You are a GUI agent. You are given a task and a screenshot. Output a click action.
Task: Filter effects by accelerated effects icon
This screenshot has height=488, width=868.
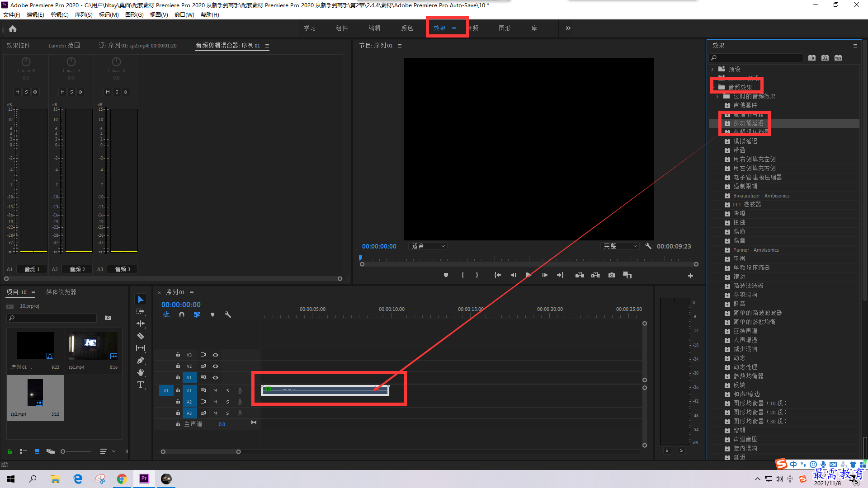point(812,57)
